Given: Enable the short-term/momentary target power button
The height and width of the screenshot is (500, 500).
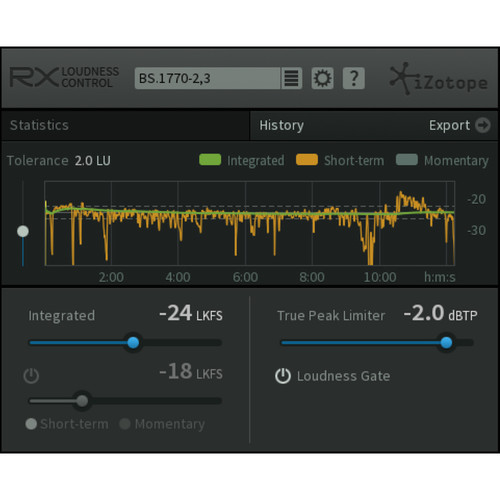Looking at the screenshot, I should tap(31, 376).
